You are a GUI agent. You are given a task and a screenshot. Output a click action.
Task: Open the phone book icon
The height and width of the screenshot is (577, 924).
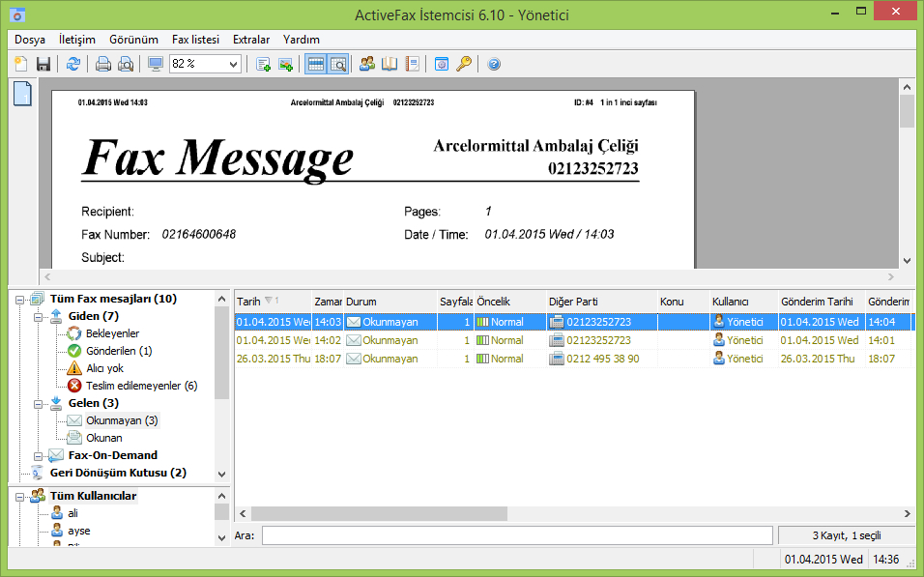tap(390, 64)
